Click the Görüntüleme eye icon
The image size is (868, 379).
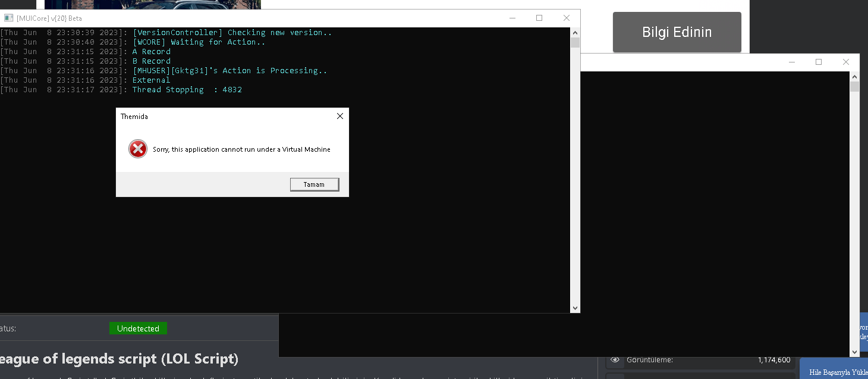[x=615, y=360]
